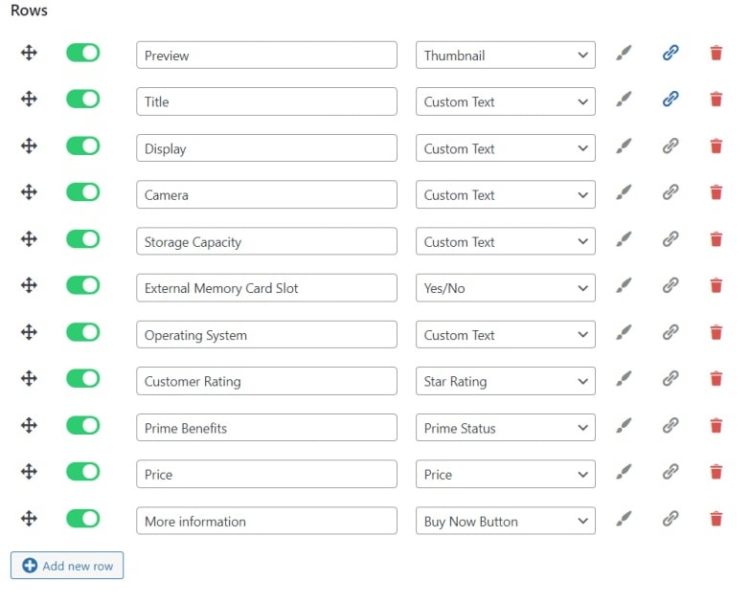Toggle off External Memory Card Slot row
Screen dimensions: 750x603
(x=83, y=285)
